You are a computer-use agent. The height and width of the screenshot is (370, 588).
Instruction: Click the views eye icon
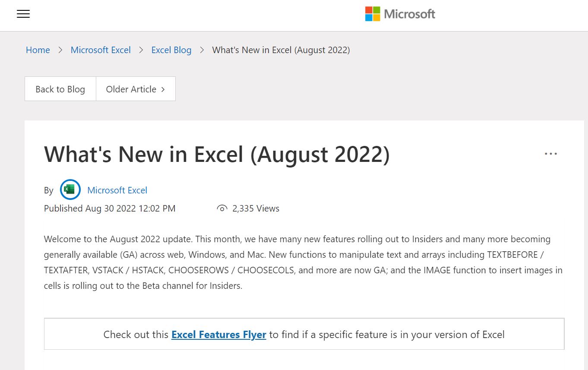pyautogui.click(x=221, y=208)
